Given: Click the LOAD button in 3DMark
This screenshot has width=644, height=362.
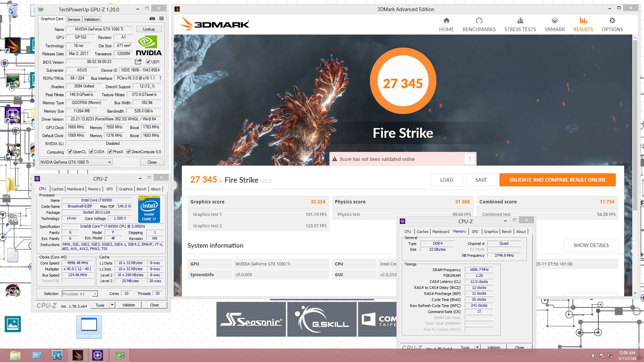Looking at the screenshot, I should [x=446, y=180].
